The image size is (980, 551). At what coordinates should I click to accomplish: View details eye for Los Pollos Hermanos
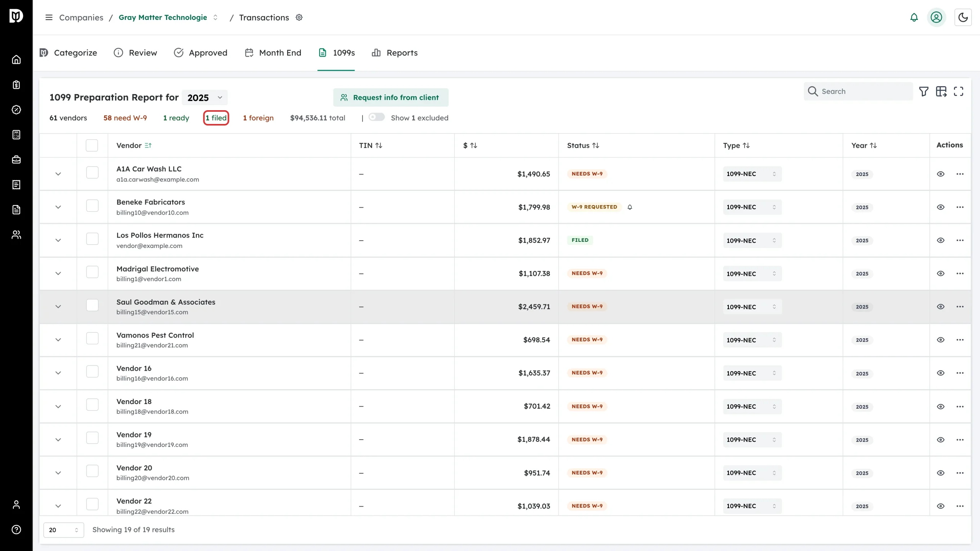941,240
